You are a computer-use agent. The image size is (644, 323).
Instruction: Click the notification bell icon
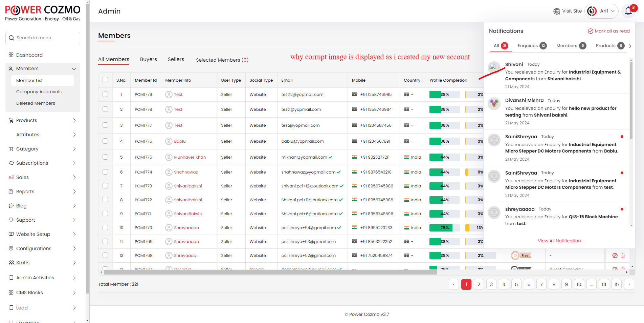tap(628, 11)
